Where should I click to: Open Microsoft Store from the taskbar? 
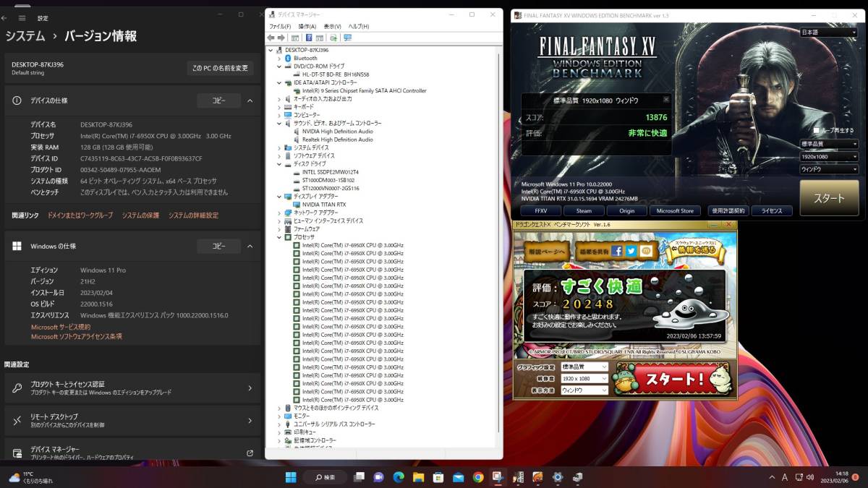click(438, 477)
